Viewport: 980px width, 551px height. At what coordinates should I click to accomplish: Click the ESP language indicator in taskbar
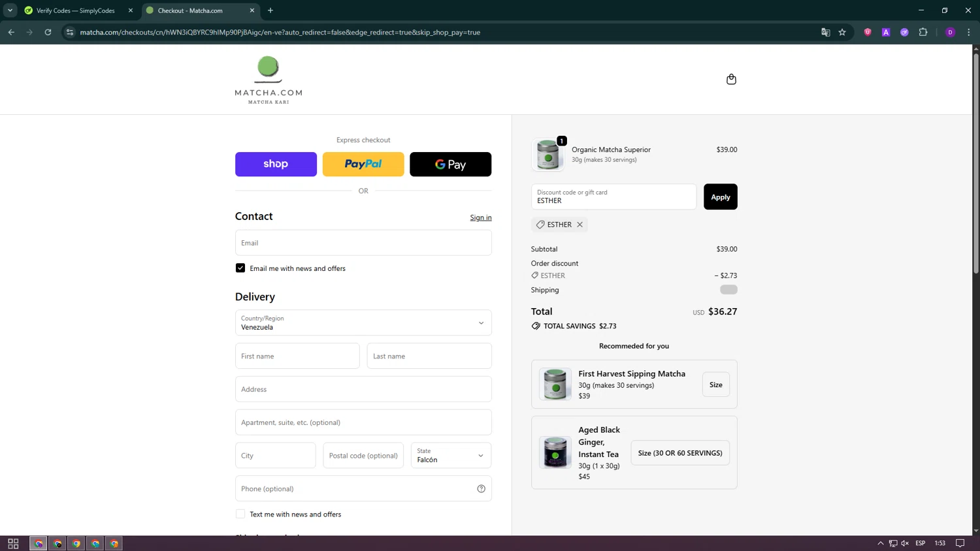click(921, 543)
